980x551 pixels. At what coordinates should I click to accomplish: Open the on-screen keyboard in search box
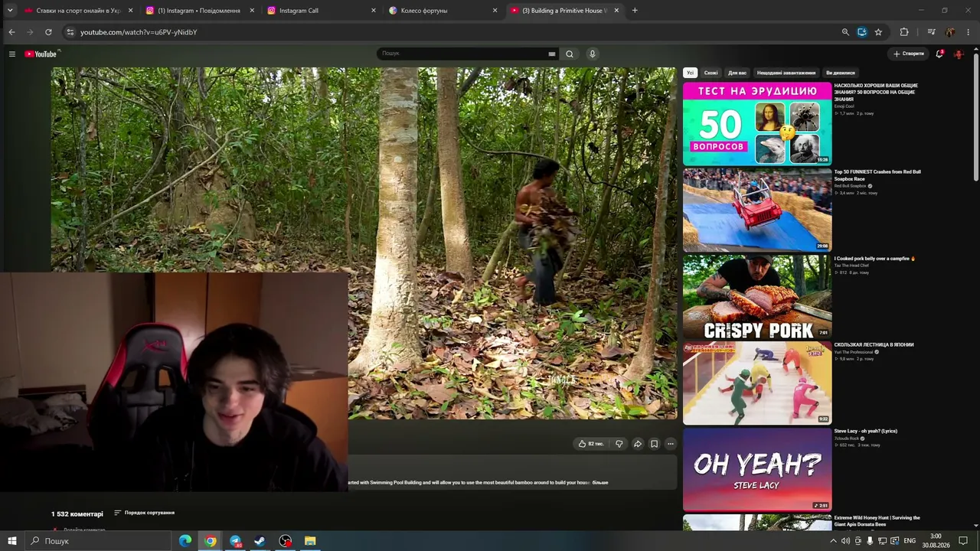tap(551, 54)
